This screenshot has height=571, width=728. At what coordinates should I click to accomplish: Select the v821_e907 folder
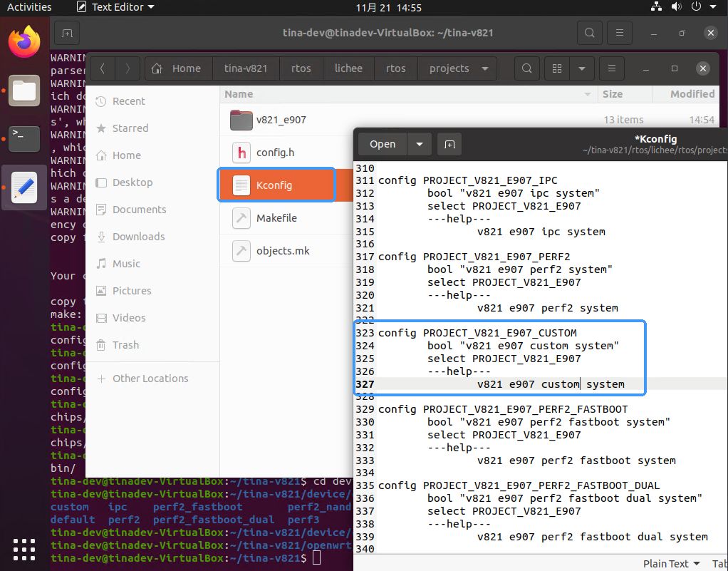(x=281, y=120)
